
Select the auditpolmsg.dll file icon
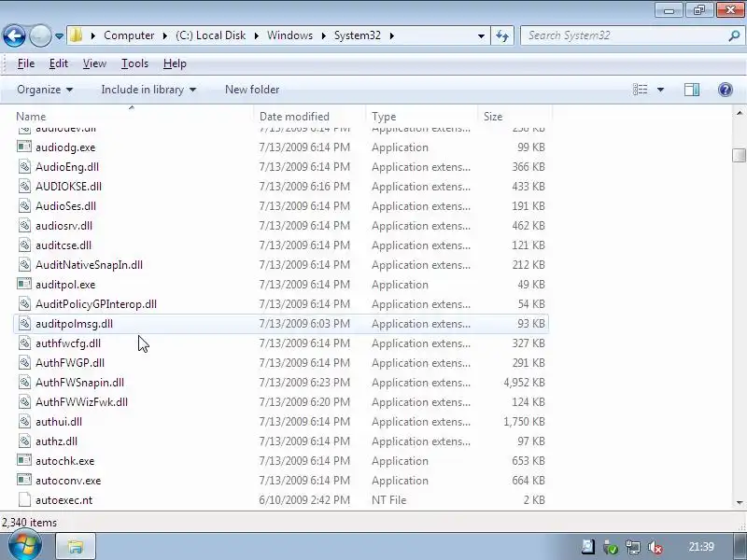click(24, 323)
